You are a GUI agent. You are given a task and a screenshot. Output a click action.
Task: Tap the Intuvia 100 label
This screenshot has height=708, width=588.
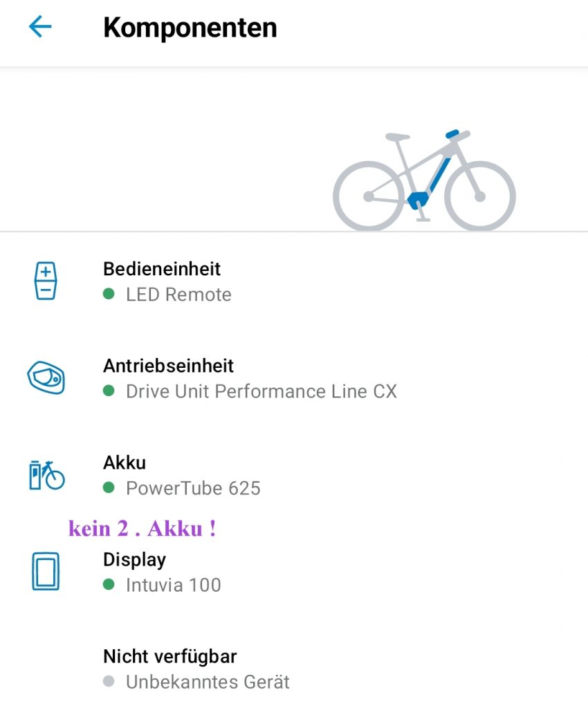(174, 585)
